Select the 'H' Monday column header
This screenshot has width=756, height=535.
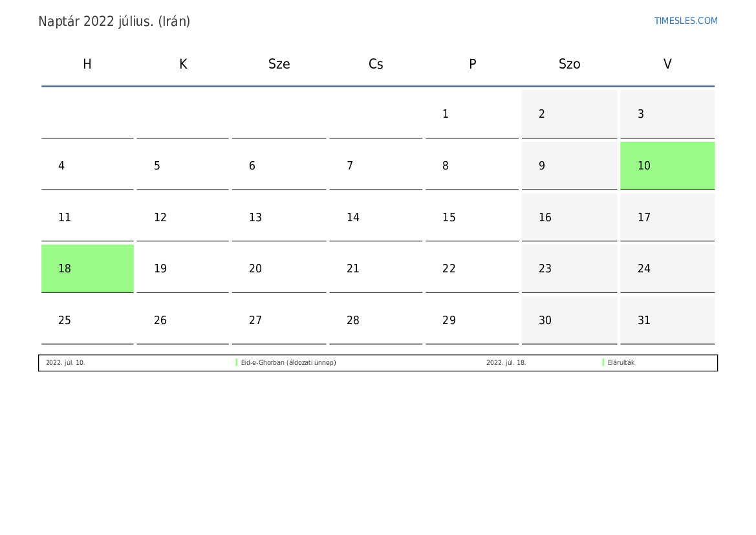coord(87,64)
